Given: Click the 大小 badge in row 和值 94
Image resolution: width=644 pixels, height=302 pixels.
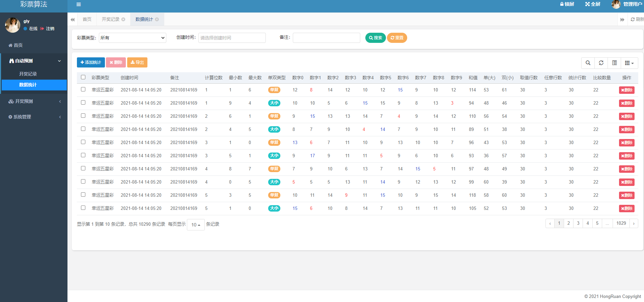Looking at the screenshot, I should tap(274, 103).
